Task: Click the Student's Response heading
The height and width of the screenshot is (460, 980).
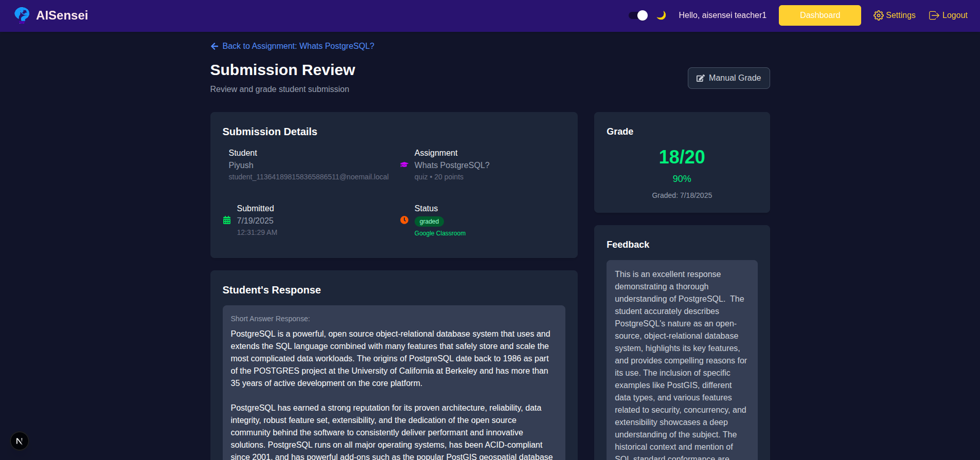Action: click(x=272, y=290)
